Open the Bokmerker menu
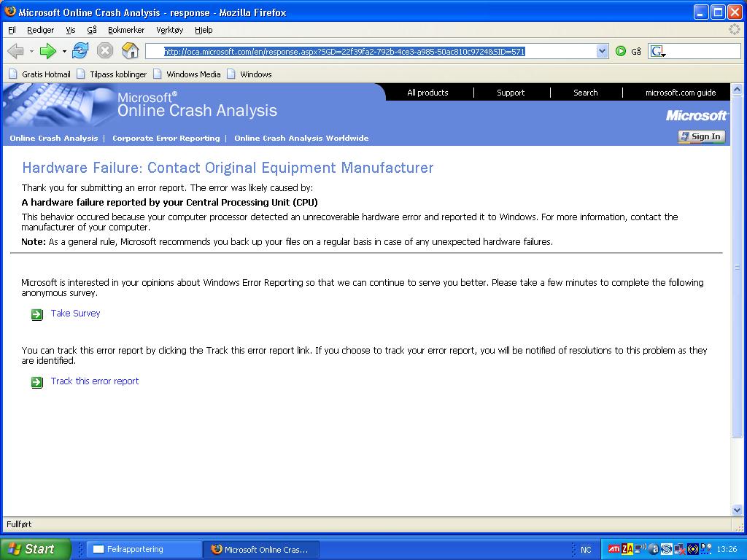 click(125, 30)
